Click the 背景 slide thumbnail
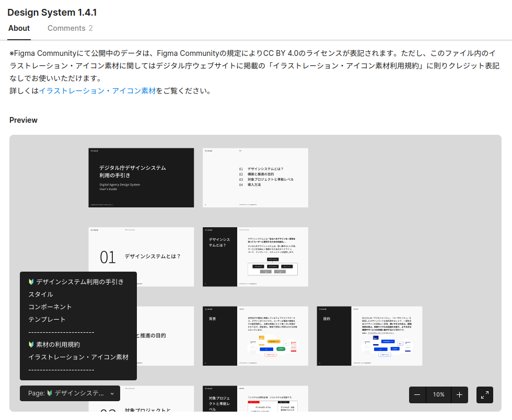 [255, 336]
